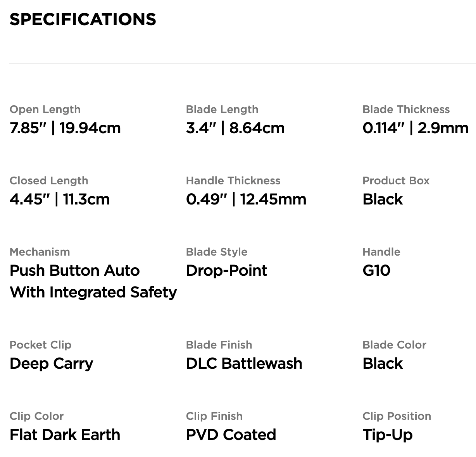Click the Handle Thickness value 0.49″ | 12.45mm
Image resolution: width=476 pixels, height=457 pixels.
coord(246,199)
